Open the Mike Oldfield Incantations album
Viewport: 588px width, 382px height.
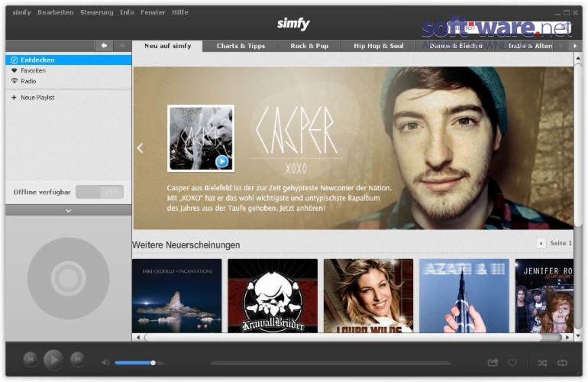[x=176, y=296]
